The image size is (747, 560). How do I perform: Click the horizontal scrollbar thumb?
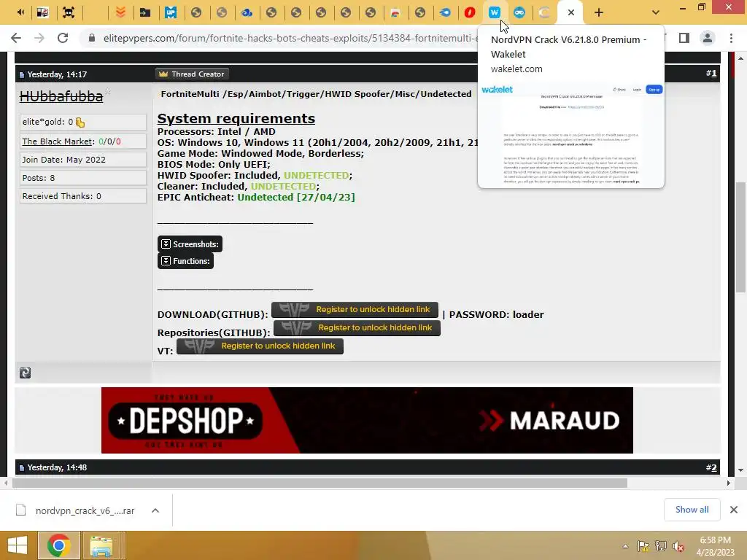click(320, 483)
